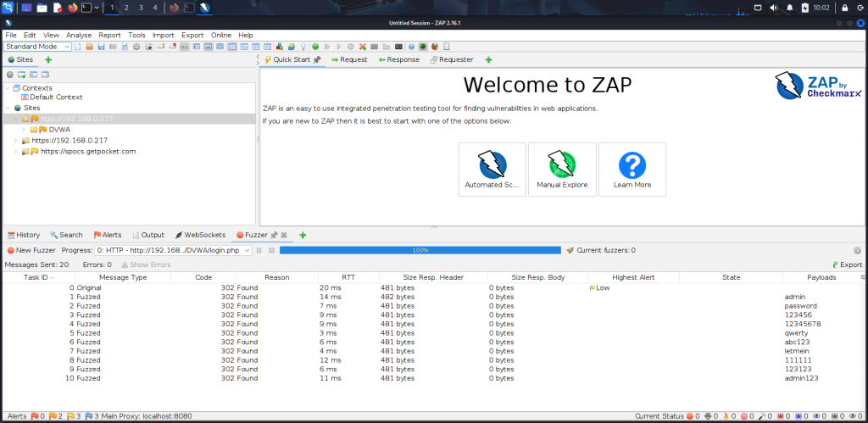868x423 pixels.
Task: Click the New Fuzzer button
Action: pyautogui.click(x=31, y=250)
